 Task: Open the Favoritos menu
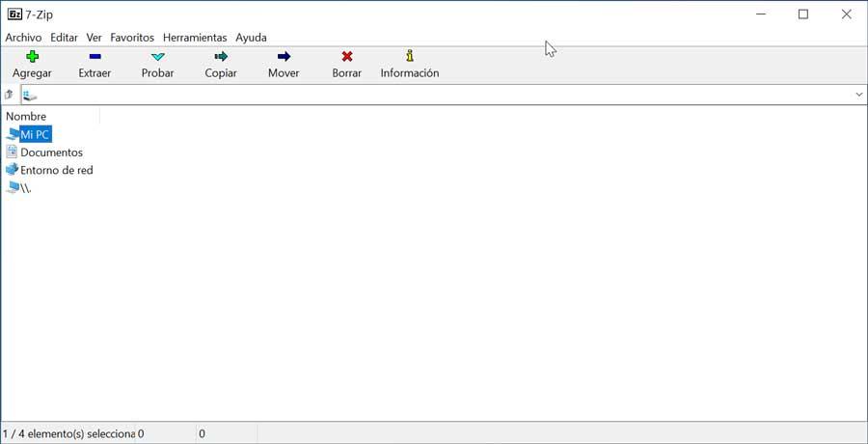coord(132,38)
